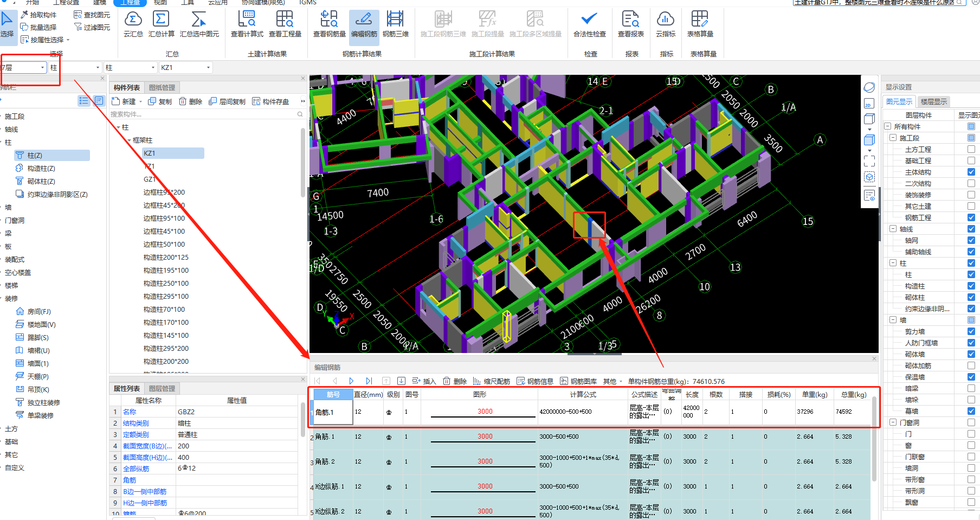The image size is (980, 520).
Task: Run 云汇总 cloud summary
Action: 133,25
